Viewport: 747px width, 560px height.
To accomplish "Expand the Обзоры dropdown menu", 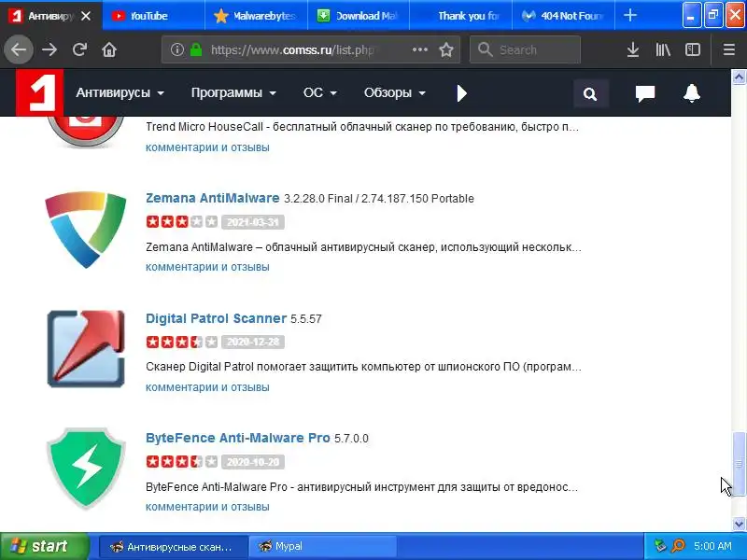I will point(395,92).
